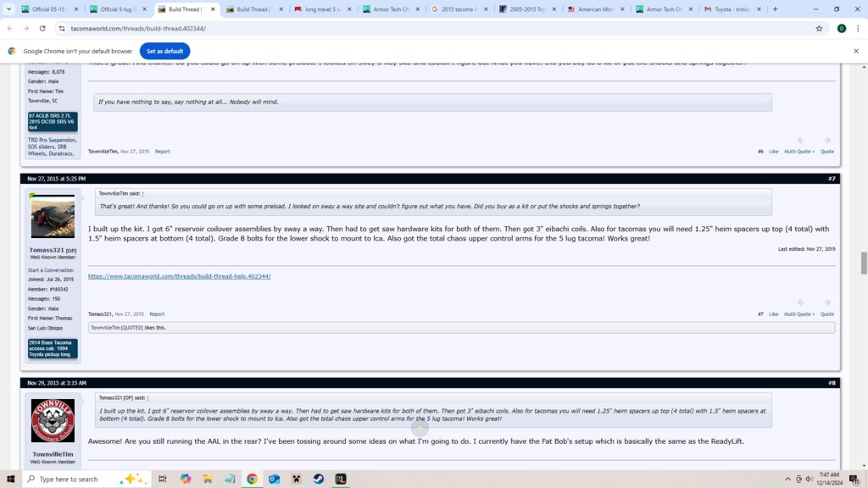Click the TownvilleTim author name at post #6 footer
The image size is (868, 488).
[x=103, y=151]
